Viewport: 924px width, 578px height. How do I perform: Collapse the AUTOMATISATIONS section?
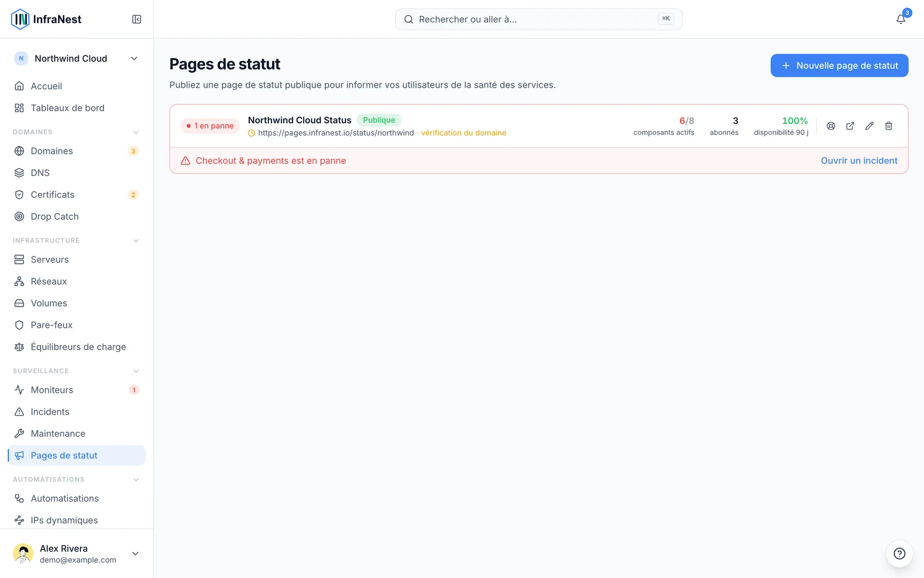[x=136, y=479]
